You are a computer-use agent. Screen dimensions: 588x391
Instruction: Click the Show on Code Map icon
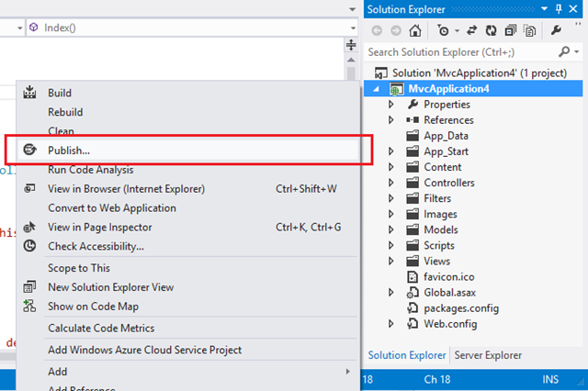tap(29, 306)
